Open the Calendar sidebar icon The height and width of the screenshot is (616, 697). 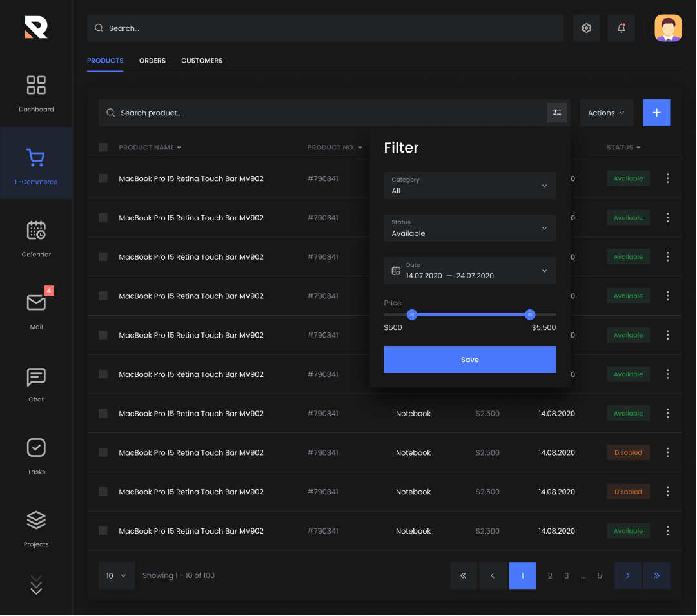(36, 231)
